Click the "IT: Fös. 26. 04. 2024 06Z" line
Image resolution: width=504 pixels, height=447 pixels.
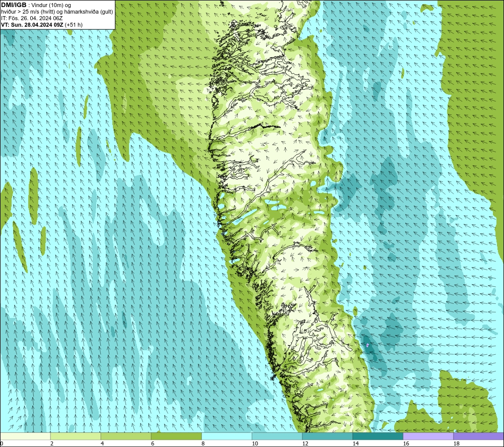(32, 18)
